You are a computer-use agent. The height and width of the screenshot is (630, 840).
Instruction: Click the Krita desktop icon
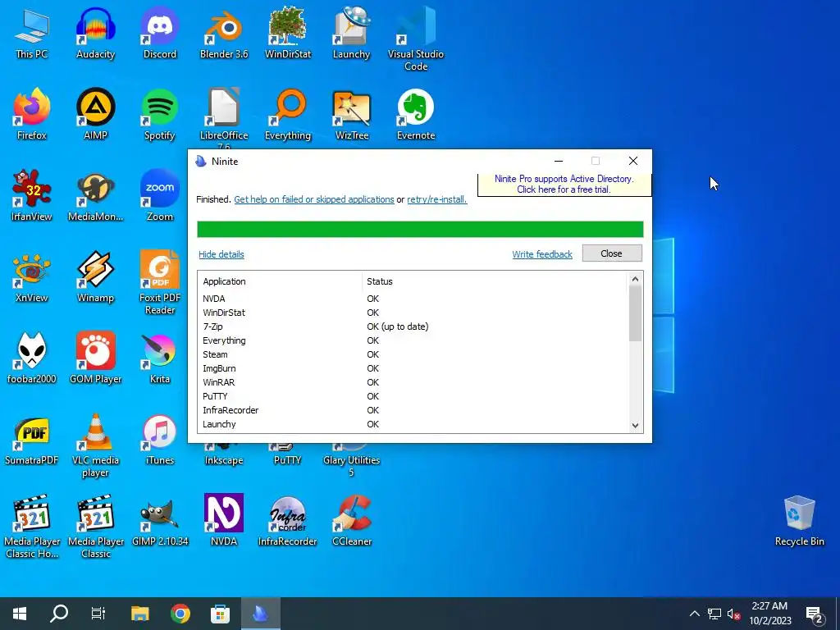[x=160, y=358]
